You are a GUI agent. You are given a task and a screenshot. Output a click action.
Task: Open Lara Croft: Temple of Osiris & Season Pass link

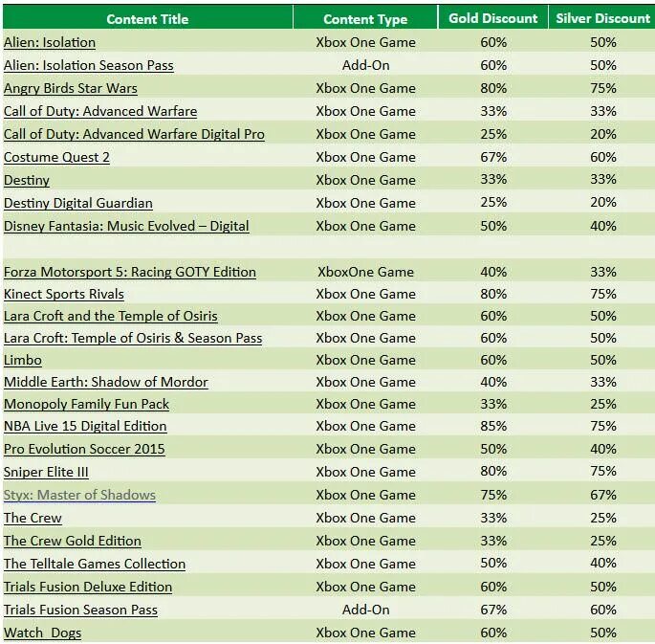133,338
